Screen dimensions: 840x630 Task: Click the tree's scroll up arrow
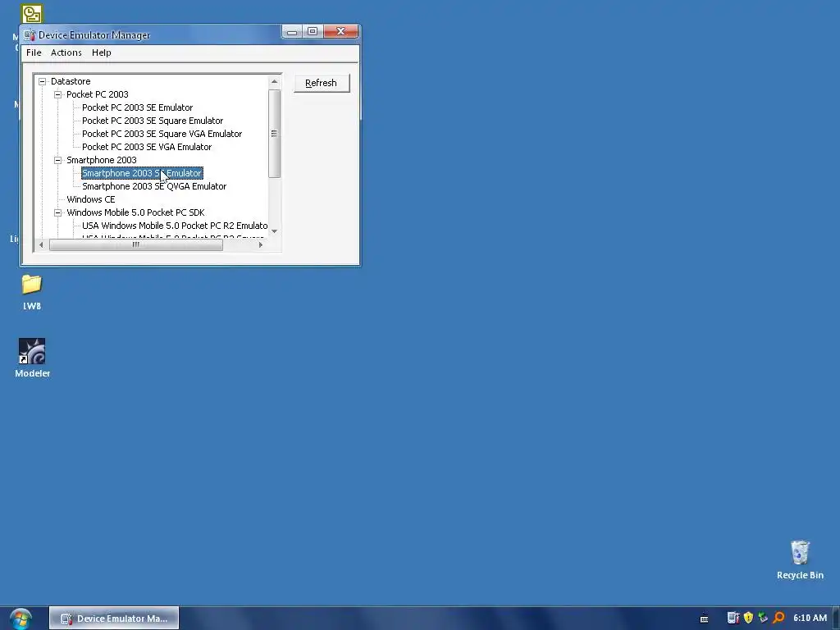click(x=274, y=81)
